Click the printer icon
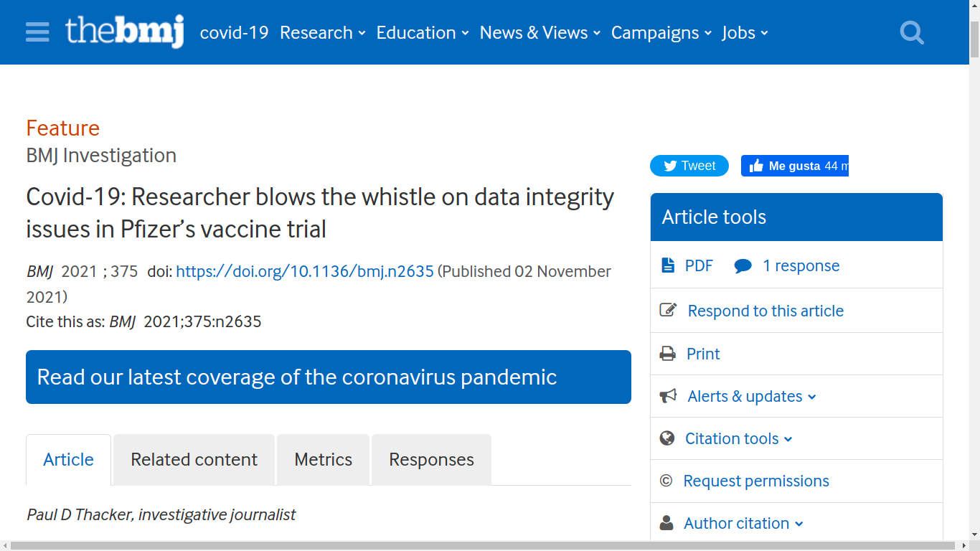The height and width of the screenshot is (551, 980). point(668,354)
